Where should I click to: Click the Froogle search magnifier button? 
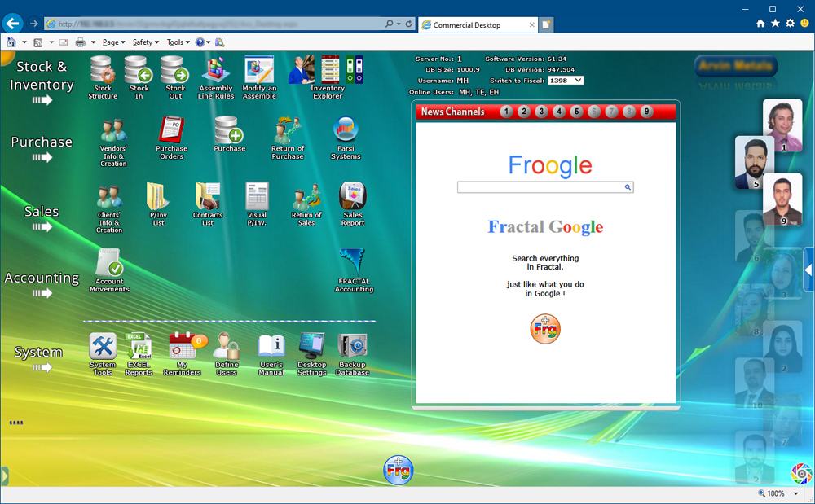coord(628,187)
